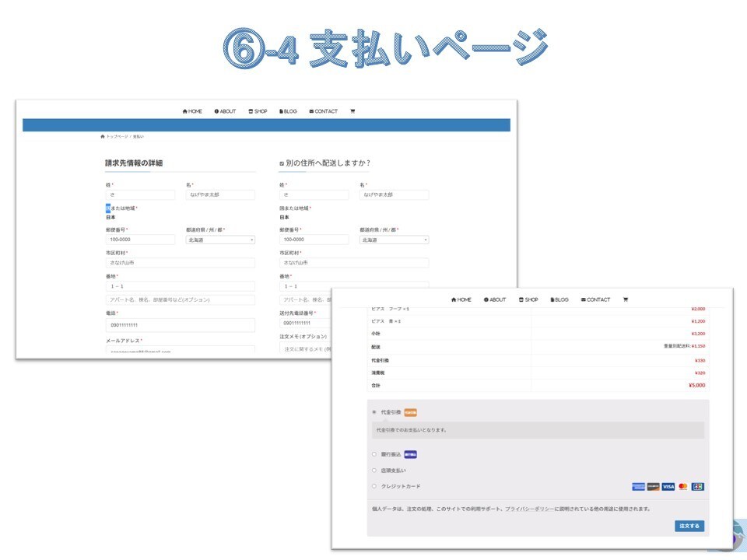Click the Discover card icon
Viewport: 747px width, 560px height.
[x=653, y=487]
